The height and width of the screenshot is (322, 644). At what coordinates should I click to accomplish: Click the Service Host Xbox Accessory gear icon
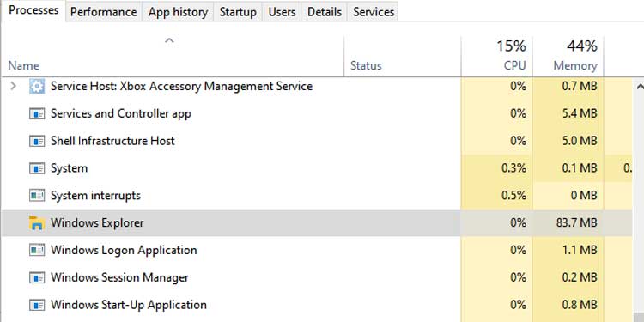[x=37, y=86]
